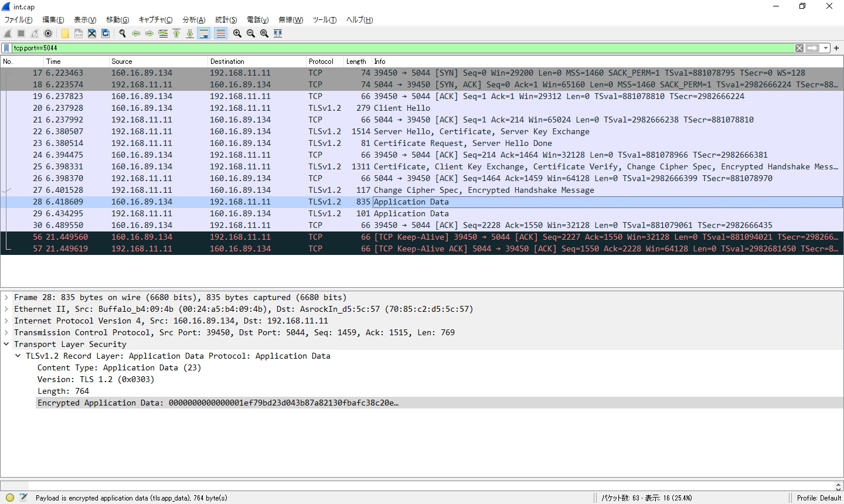Click the open capture file folder icon
Screen dimensions: 844x504
pyautogui.click(x=65, y=33)
